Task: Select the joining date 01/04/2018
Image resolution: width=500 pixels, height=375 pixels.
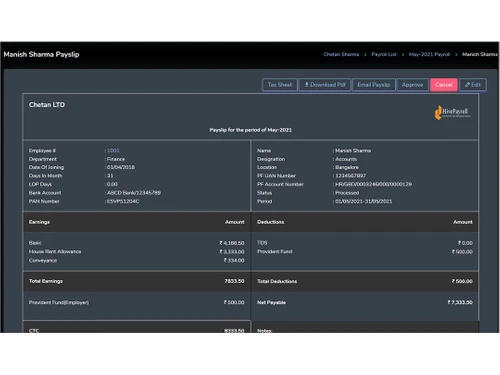Action: click(121, 167)
